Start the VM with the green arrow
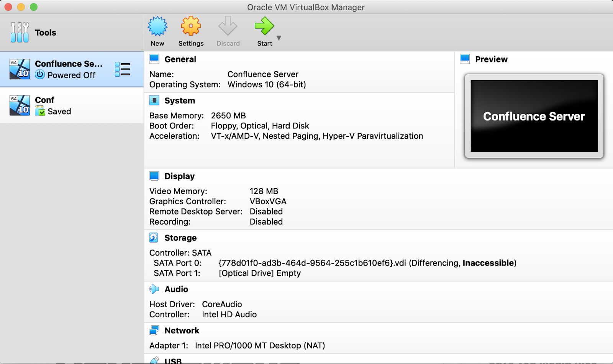The image size is (613, 364). [264, 26]
